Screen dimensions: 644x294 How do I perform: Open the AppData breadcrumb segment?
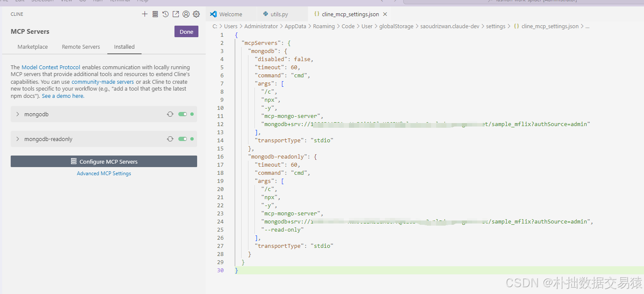coord(295,26)
